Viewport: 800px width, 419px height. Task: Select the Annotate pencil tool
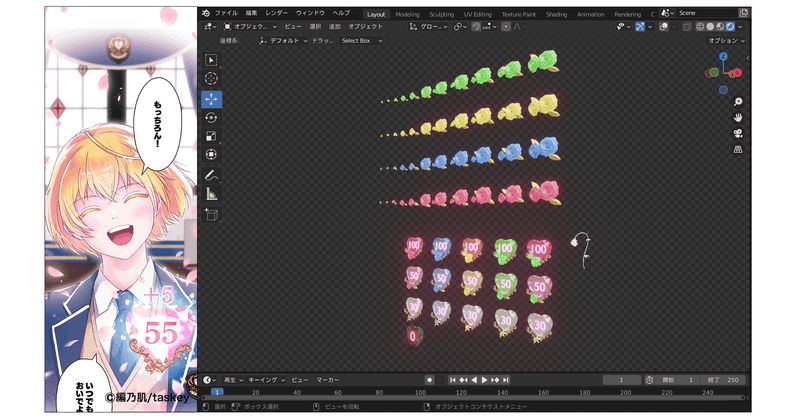click(211, 176)
